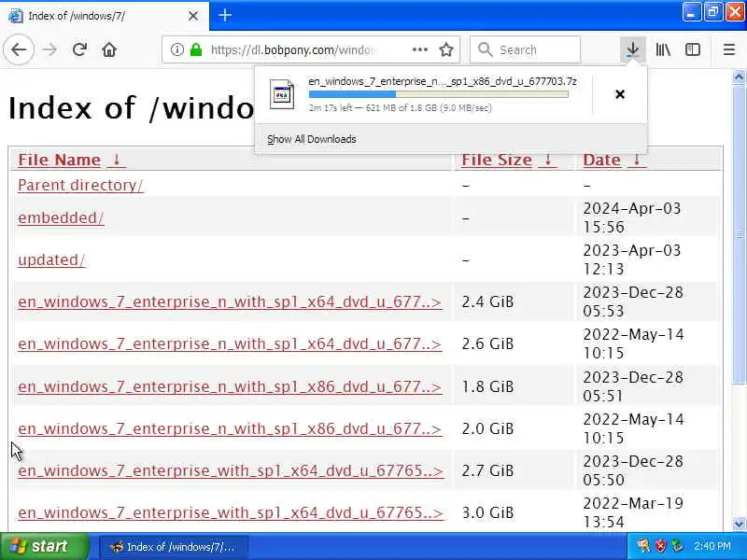Open the browser home page
Screen dimensions: 747x560
109,49
